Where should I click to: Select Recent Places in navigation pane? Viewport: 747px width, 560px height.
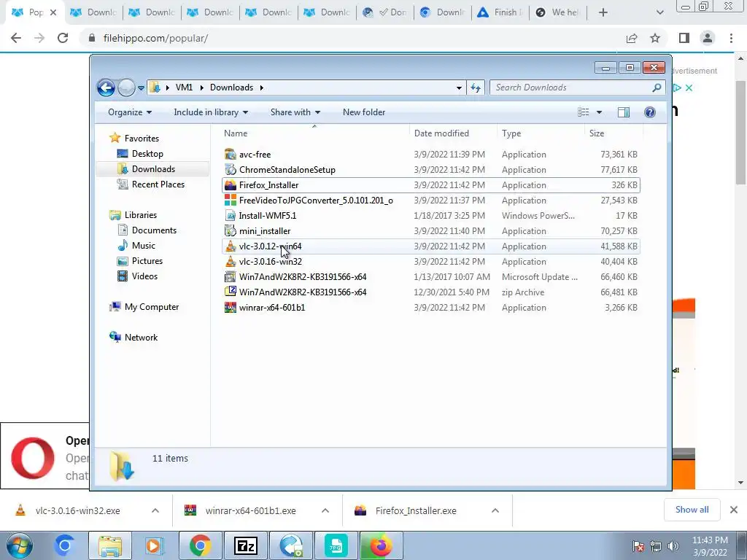coord(158,184)
